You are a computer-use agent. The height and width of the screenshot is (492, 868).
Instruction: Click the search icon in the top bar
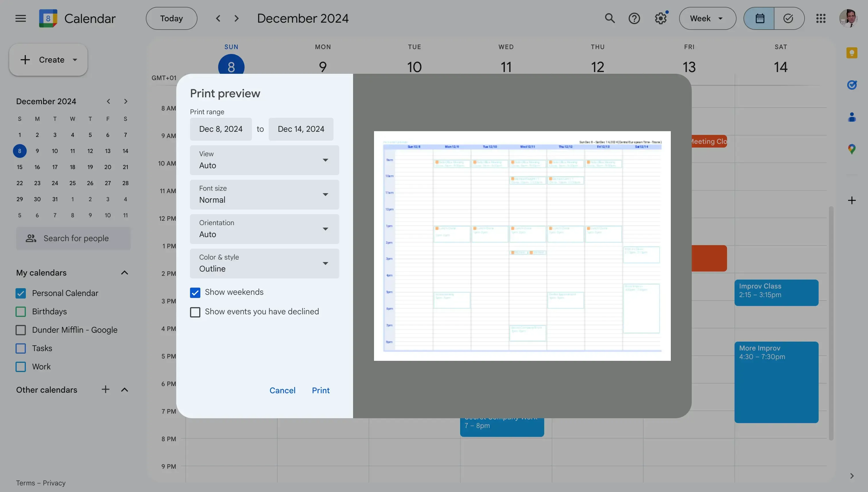click(610, 18)
